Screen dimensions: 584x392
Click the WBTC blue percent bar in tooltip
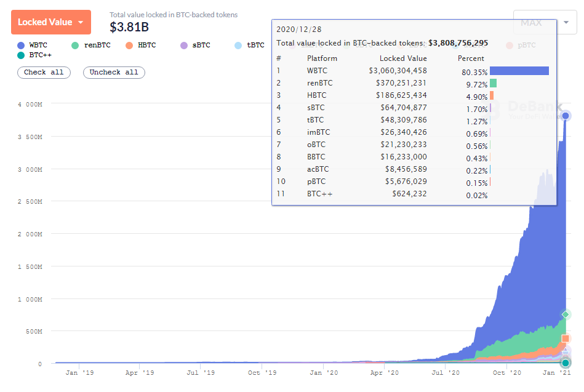point(519,71)
